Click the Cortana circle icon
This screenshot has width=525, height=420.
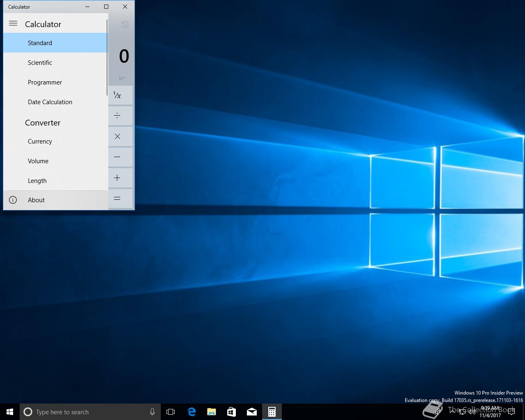coord(28,412)
